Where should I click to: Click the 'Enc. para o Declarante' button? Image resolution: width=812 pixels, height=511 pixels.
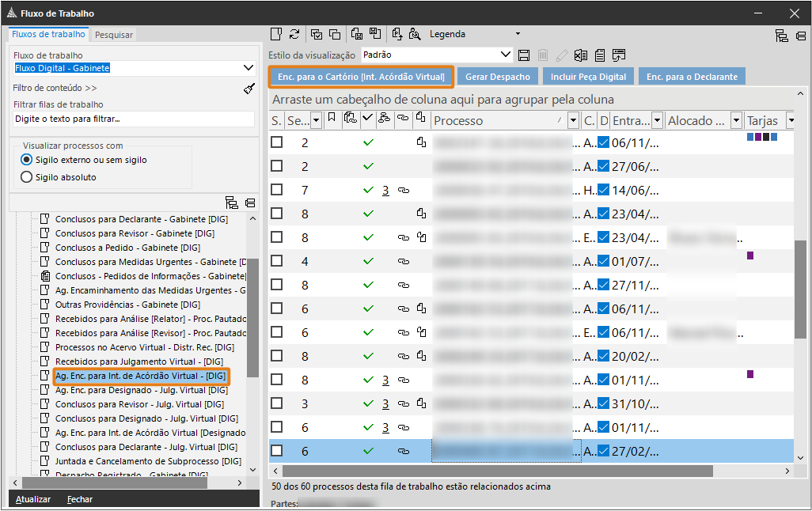(692, 77)
